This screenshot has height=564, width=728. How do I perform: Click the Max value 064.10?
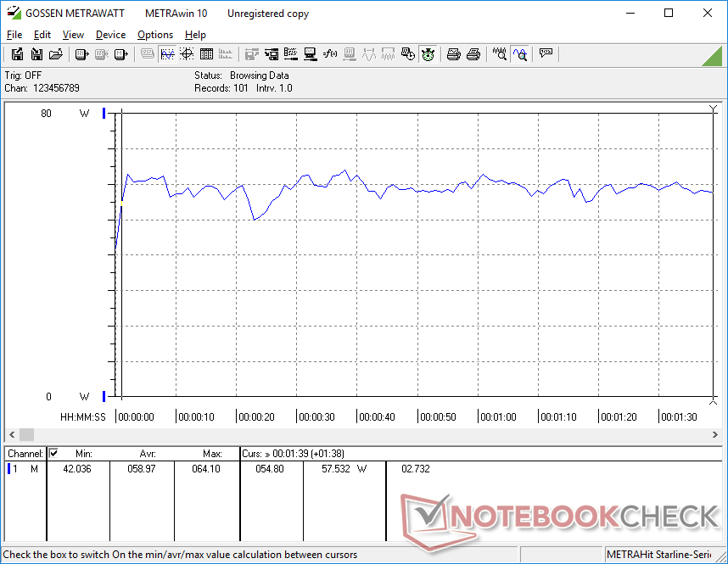[206, 469]
